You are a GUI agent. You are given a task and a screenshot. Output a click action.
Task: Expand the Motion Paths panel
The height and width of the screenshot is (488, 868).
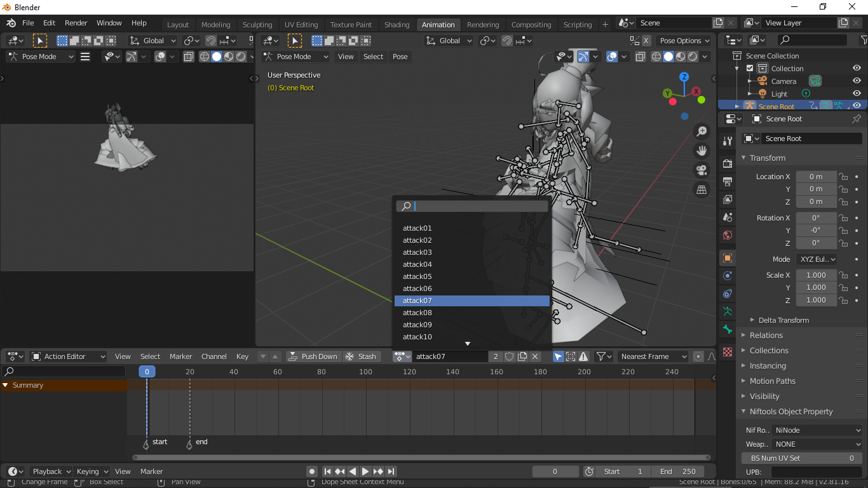(771, 381)
